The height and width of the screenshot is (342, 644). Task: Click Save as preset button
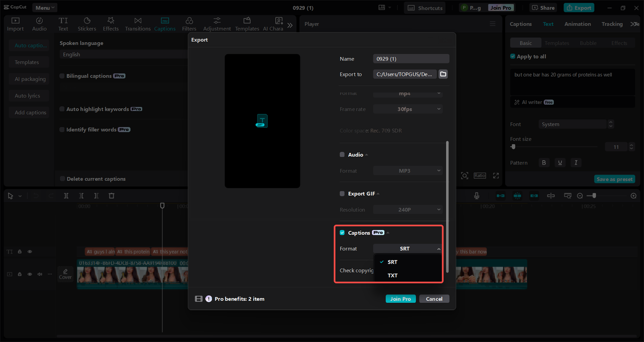pos(614,179)
